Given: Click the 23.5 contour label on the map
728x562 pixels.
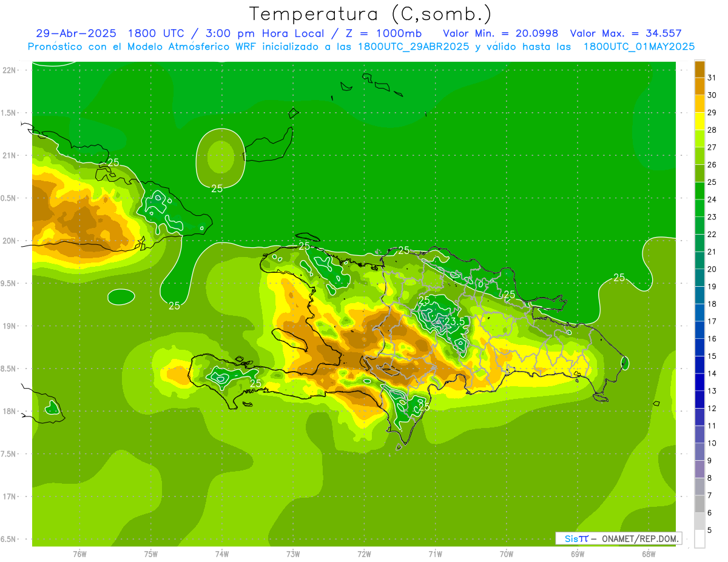Looking at the screenshot, I should click(x=455, y=321).
